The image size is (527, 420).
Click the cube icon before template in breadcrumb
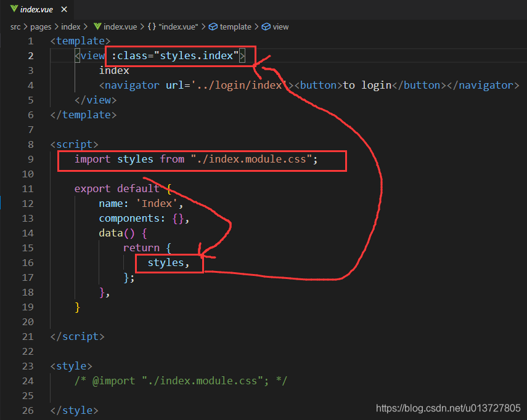click(213, 26)
